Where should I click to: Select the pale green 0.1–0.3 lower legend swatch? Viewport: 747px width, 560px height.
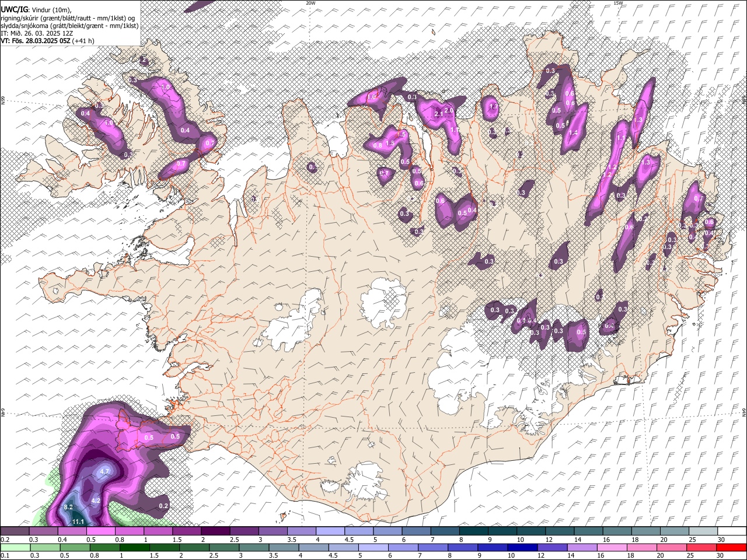coord(15,547)
